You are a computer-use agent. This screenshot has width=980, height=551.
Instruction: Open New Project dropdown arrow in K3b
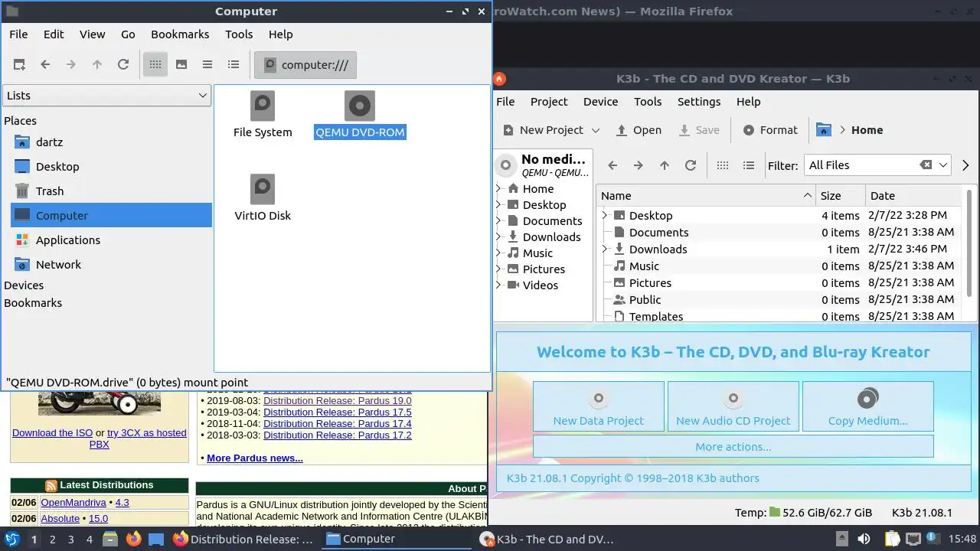click(596, 130)
